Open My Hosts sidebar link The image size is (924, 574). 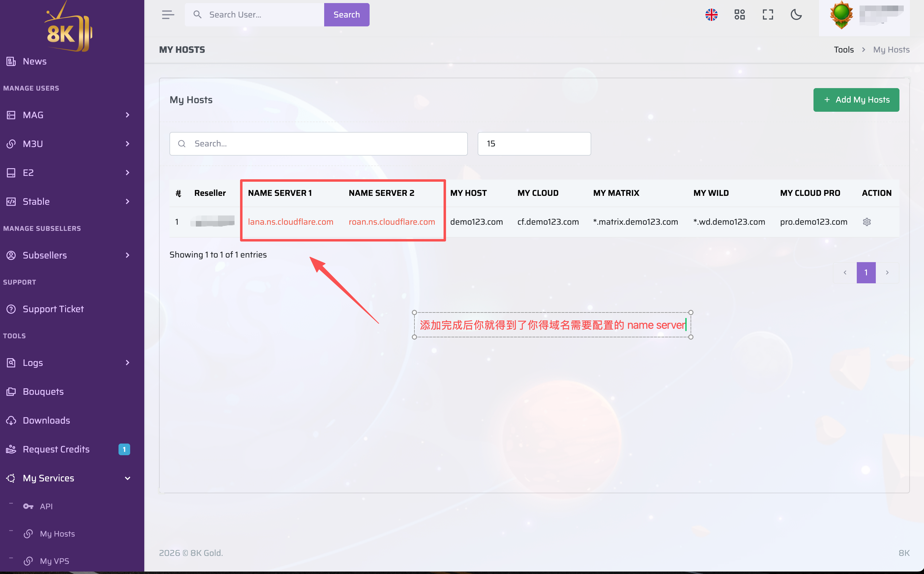pyautogui.click(x=57, y=534)
